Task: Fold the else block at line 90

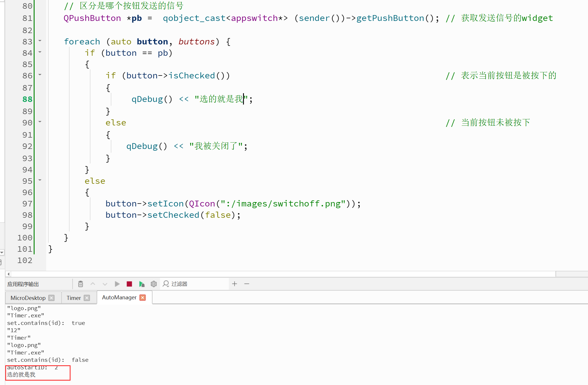Action: 40,122
